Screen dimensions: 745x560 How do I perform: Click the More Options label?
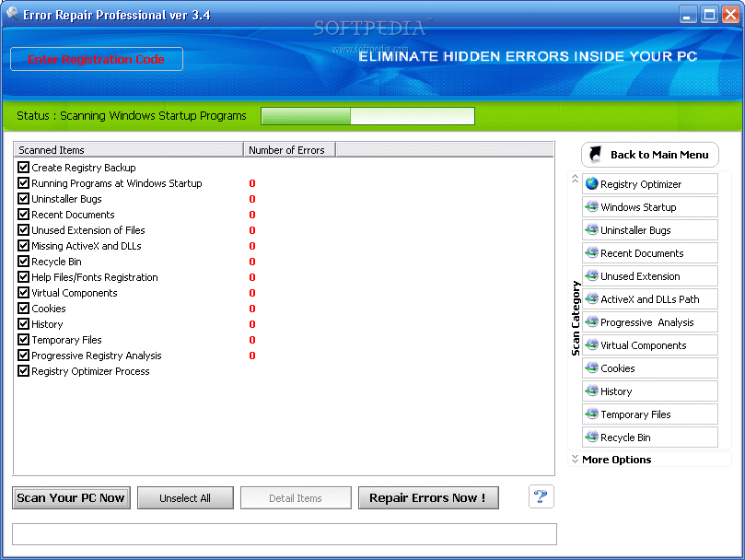(616, 460)
